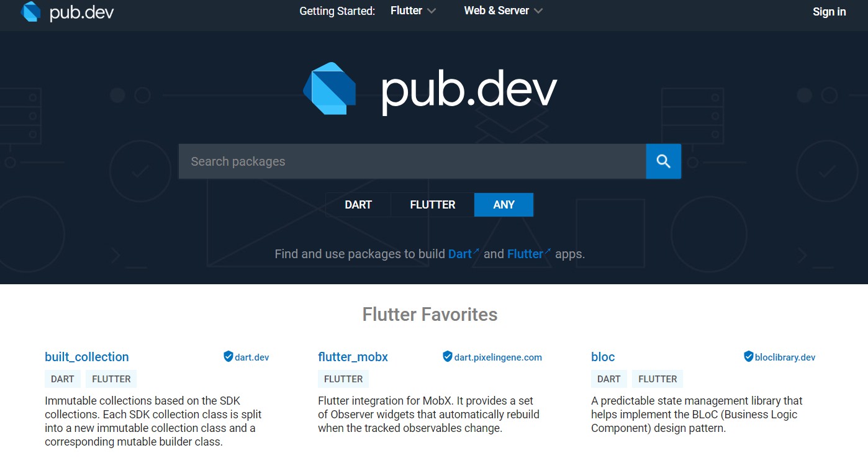The height and width of the screenshot is (458, 868).
Task: Click verified shield icon beside dart.dev
Action: (228, 357)
